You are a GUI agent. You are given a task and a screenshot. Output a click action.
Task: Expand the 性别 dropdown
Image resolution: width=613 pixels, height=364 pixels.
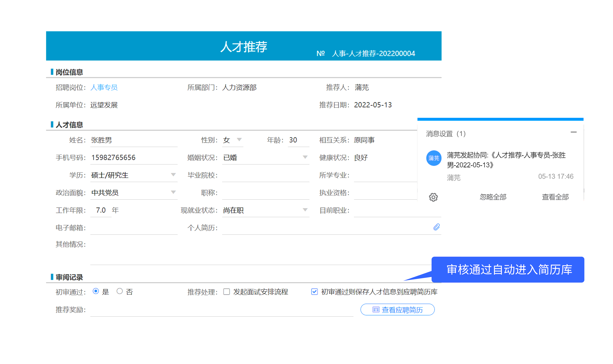pyautogui.click(x=239, y=140)
